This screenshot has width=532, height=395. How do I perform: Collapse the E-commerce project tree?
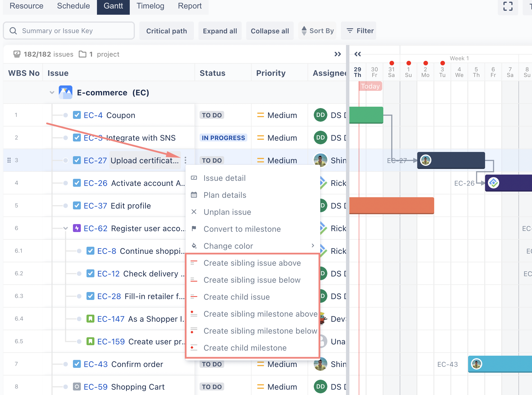pyautogui.click(x=52, y=93)
